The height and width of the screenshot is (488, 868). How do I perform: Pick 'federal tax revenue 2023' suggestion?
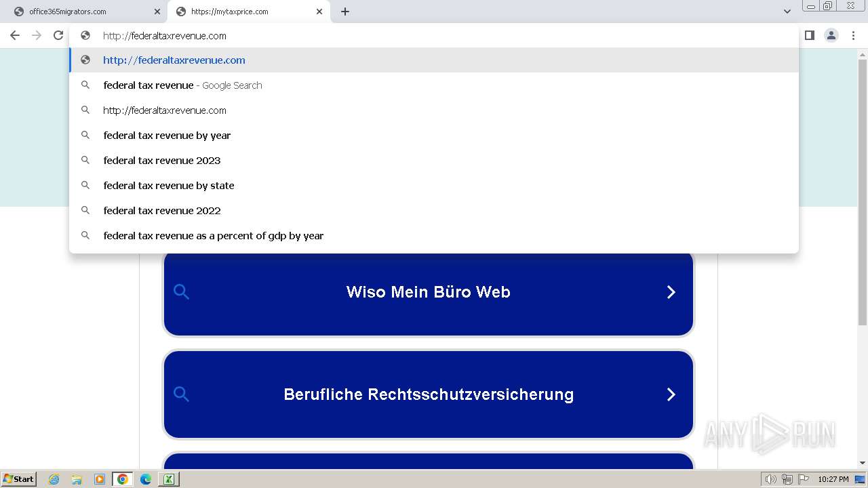(x=434, y=161)
